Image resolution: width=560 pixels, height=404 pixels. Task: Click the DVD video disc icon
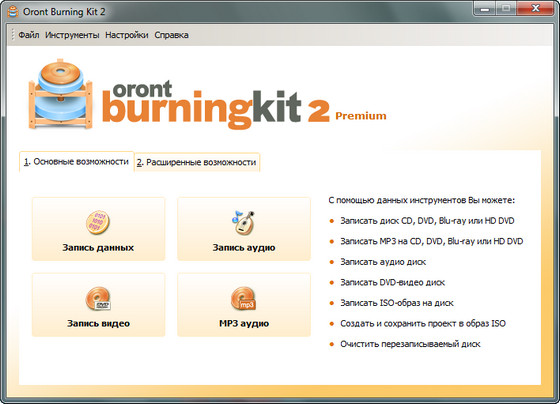98,299
